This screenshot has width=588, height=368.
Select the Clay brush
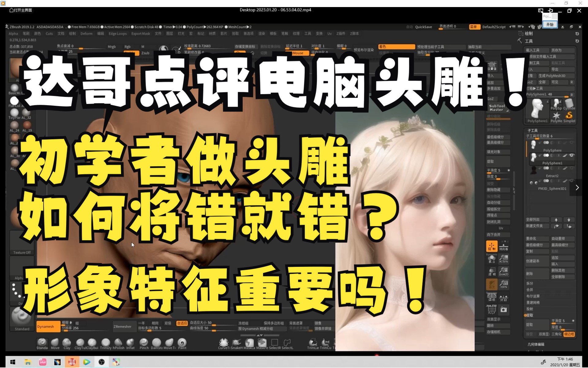click(67, 343)
